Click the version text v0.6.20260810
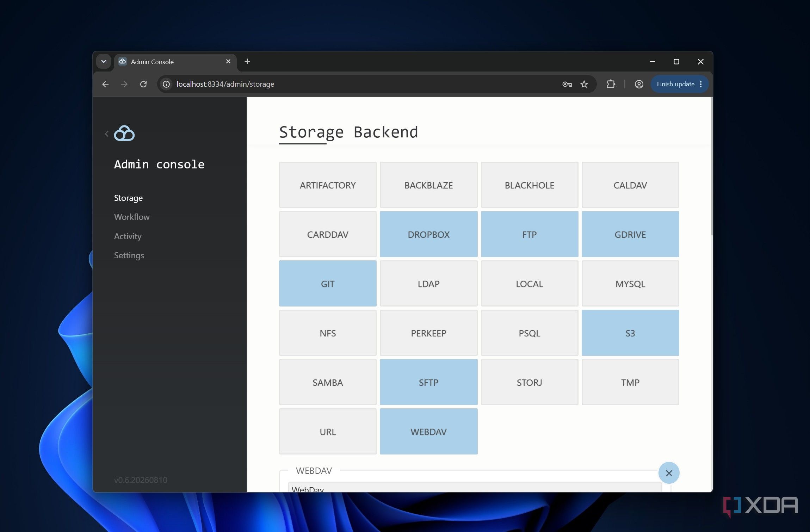 pos(141,480)
